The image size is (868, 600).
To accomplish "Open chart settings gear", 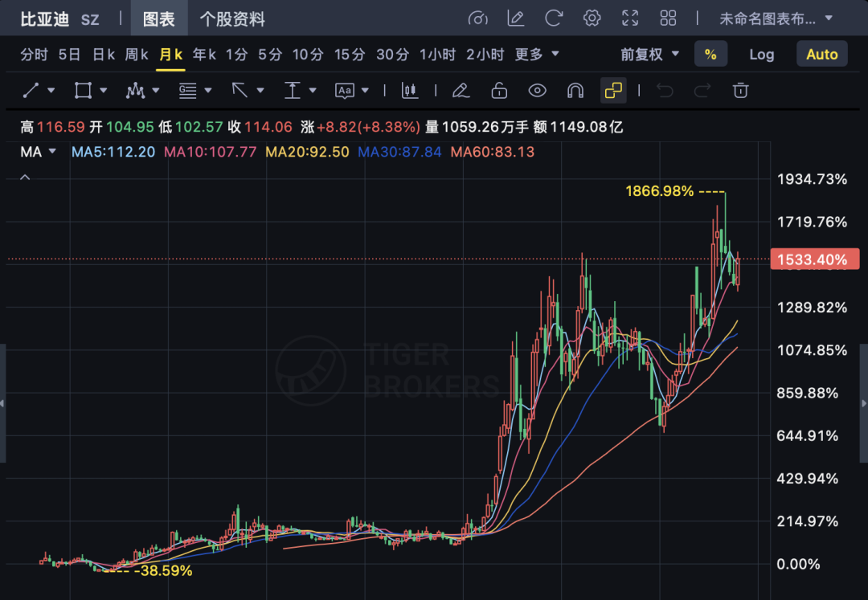I will (592, 18).
